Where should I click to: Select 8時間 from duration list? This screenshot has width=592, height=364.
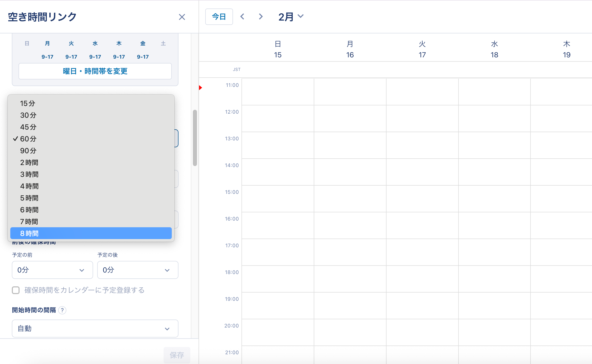[91, 233]
